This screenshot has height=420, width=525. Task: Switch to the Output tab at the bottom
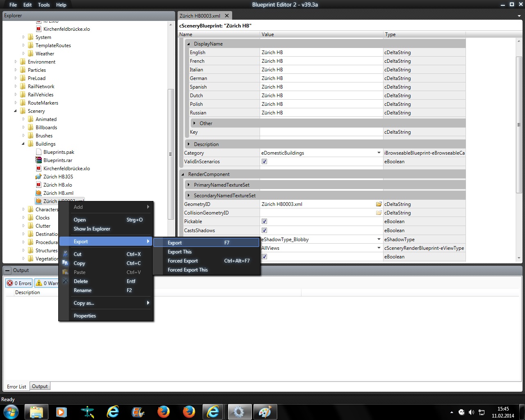(x=40, y=386)
